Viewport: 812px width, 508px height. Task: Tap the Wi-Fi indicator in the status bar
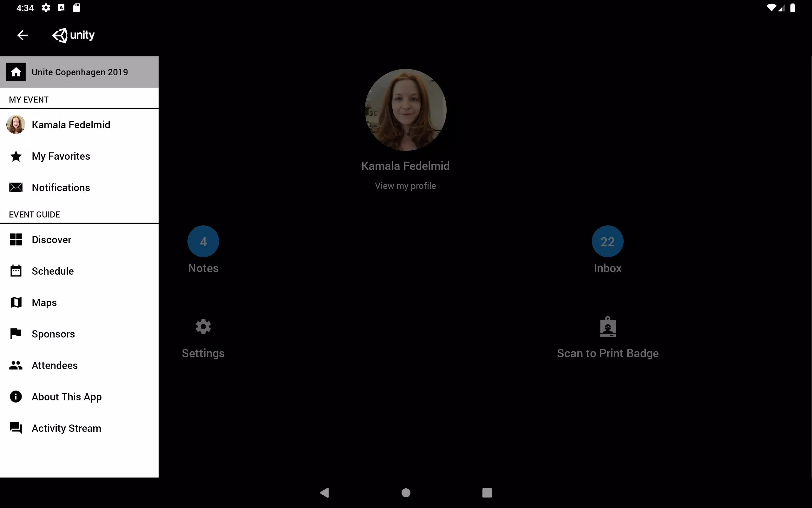tap(771, 8)
